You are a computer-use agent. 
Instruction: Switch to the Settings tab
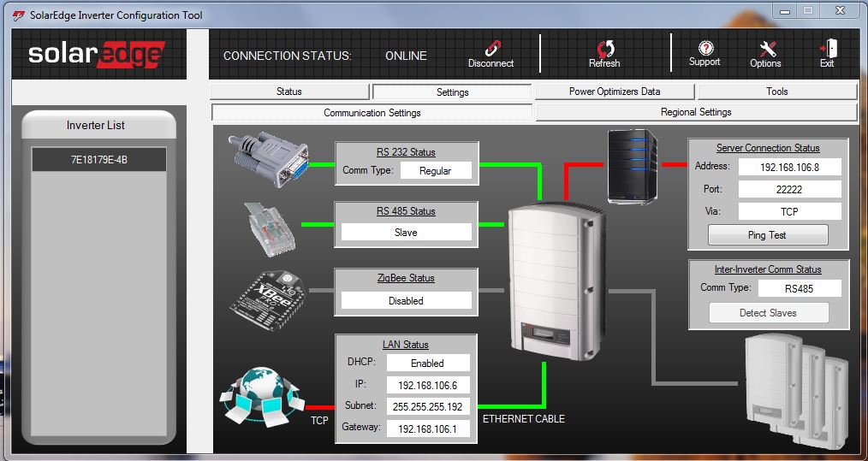tap(452, 92)
